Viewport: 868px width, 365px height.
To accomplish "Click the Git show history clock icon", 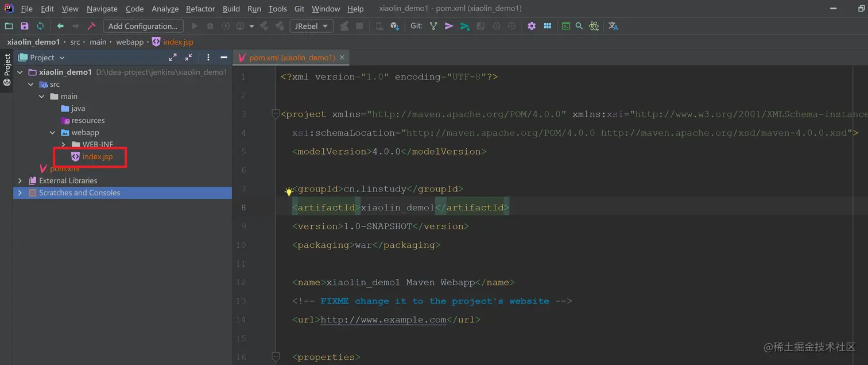I will tap(496, 26).
